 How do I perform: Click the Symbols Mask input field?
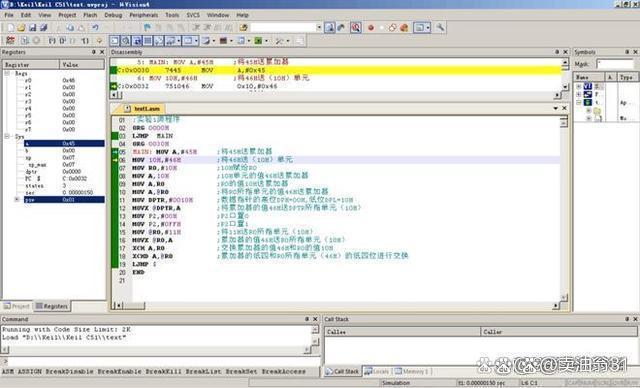pos(615,64)
